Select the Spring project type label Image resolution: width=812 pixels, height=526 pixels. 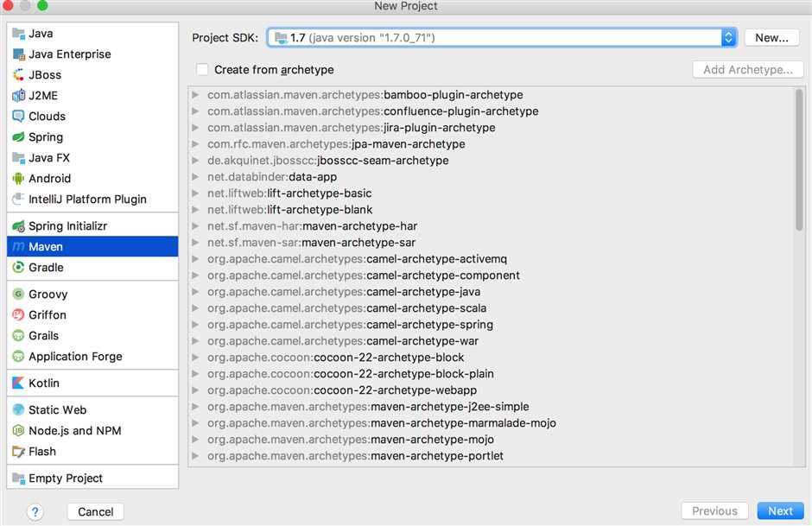(x=46, y=137)
